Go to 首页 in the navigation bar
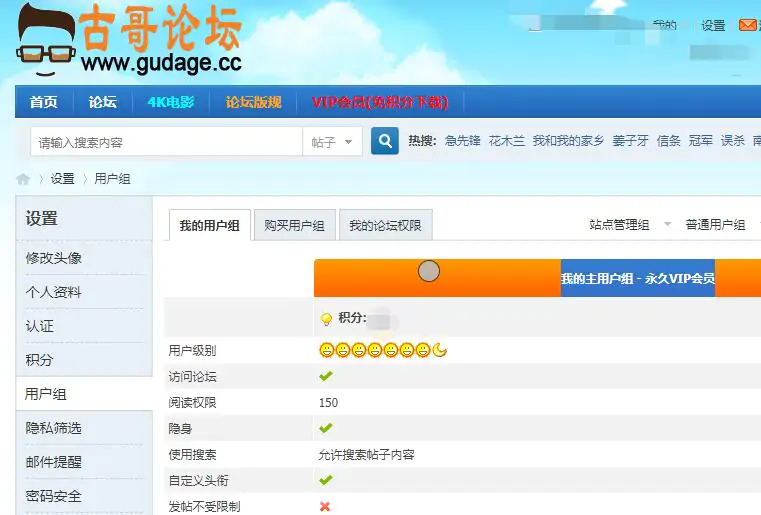 (x=44, y=102)
